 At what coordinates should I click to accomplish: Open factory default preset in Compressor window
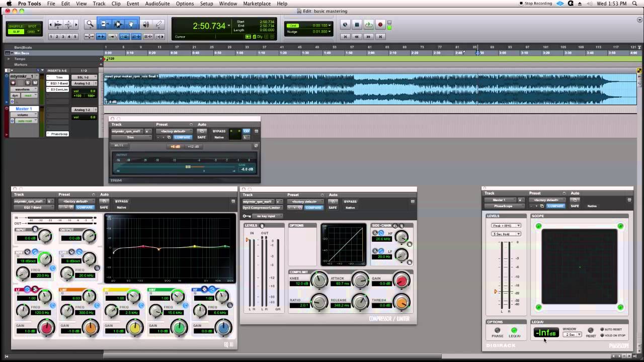click(x=304, y=202)
